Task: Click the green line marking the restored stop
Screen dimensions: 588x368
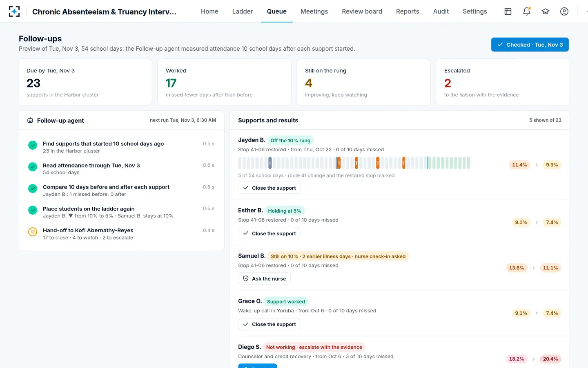Action: [x=427, y=163]
